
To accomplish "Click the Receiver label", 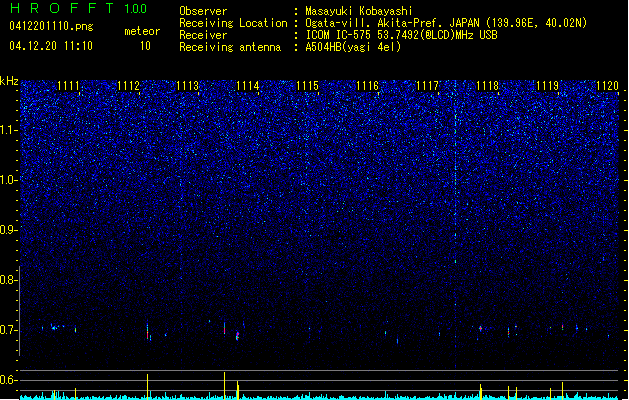I will click(x=203, y=35).
